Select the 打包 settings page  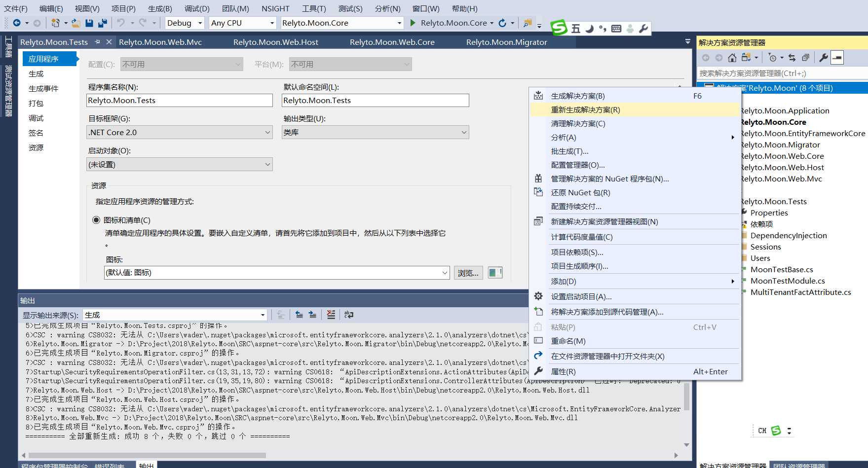point(36,104)
